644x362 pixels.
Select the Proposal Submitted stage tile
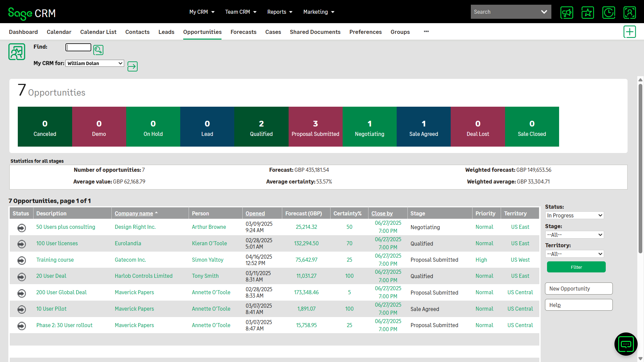coord(315,127)
